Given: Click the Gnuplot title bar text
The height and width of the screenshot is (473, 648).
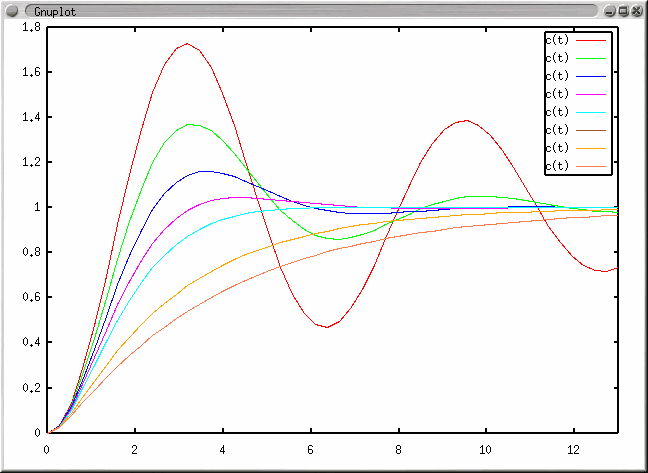Looking at the screenshot, I should click(x=55, y=12).
